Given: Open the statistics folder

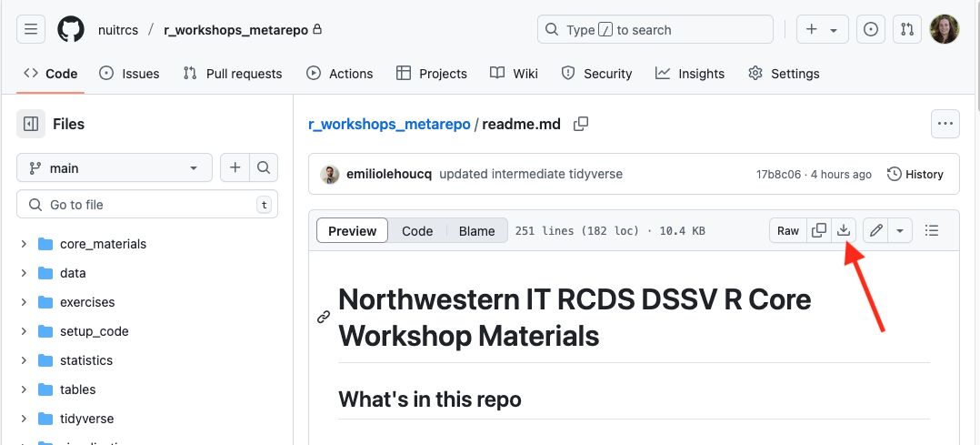Looking at the screenshot, I should (86, 360).
